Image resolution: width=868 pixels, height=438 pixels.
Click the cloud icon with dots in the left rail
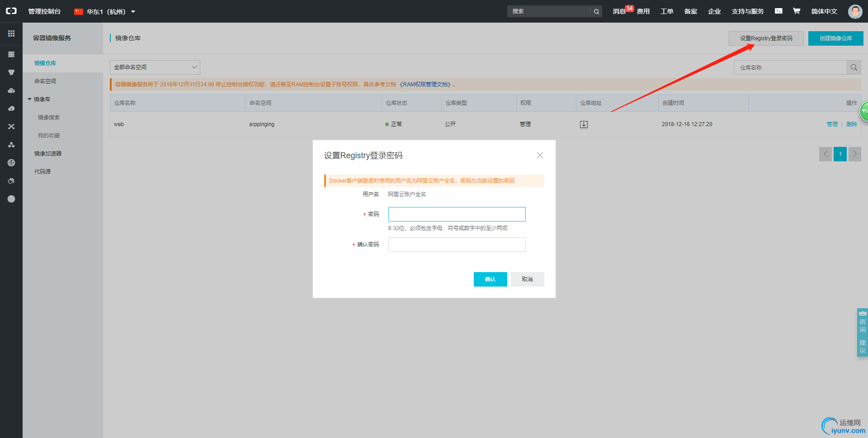[x=11, y=90]
